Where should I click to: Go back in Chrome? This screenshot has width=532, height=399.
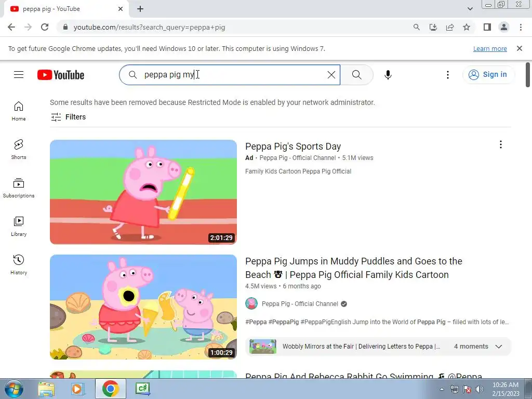(x=11, y=27)
